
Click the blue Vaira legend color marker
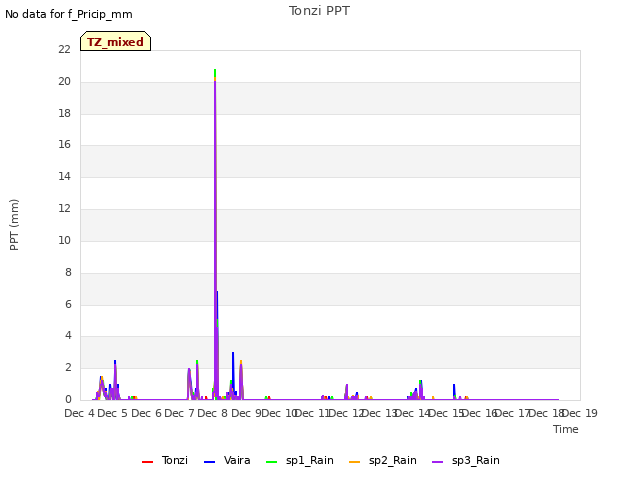(x=209, y=462)
